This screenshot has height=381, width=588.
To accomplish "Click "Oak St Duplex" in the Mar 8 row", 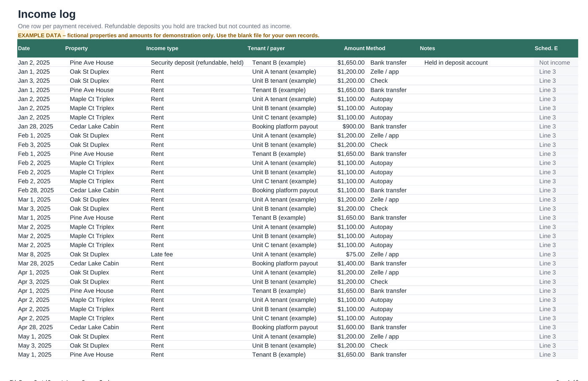I will coord(89,254).
